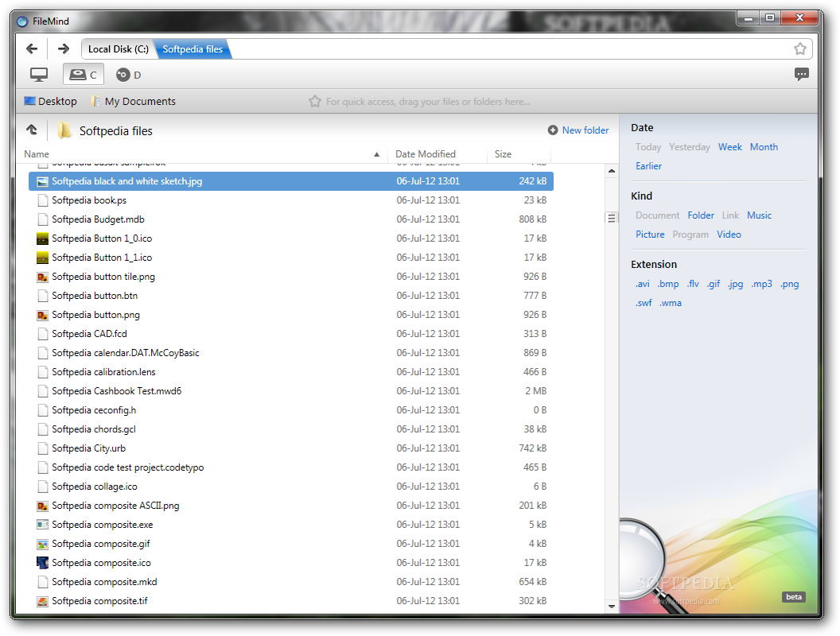This screenshot has width=840, height=636.
Task: Open the feedback speech bubble icon
Action: 802,74
